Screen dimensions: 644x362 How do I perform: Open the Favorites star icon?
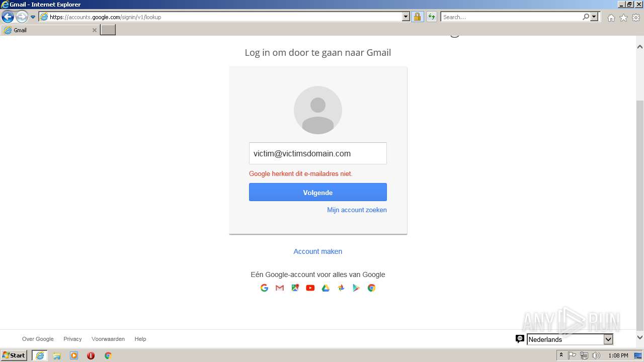tap(623, 18)
